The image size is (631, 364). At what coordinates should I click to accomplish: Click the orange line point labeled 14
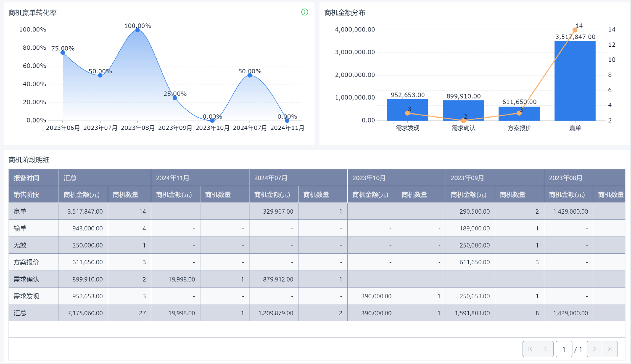click(575, 30)
